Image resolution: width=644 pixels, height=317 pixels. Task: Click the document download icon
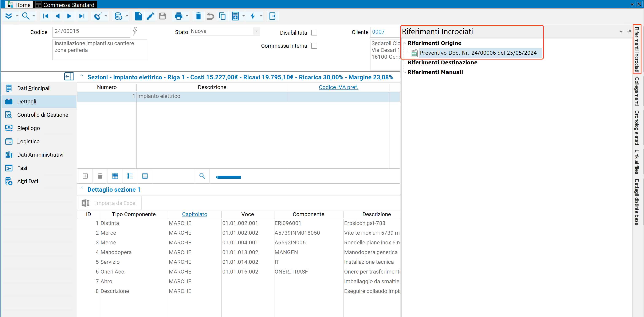click(x=235, y=16)
